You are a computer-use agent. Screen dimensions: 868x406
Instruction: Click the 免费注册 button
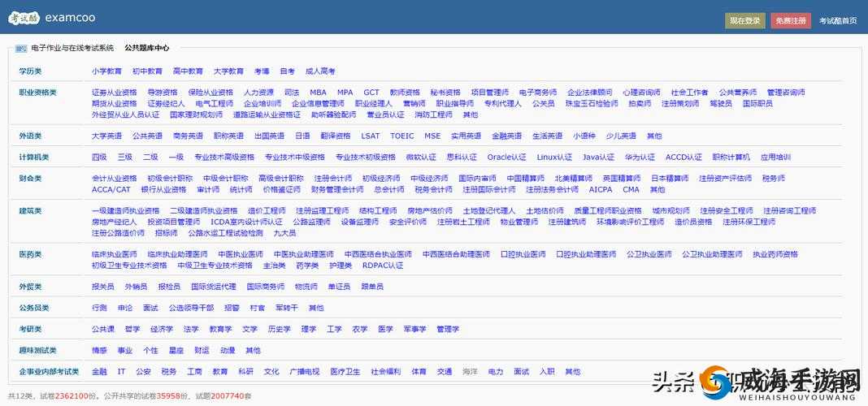(x=791, y=20)
